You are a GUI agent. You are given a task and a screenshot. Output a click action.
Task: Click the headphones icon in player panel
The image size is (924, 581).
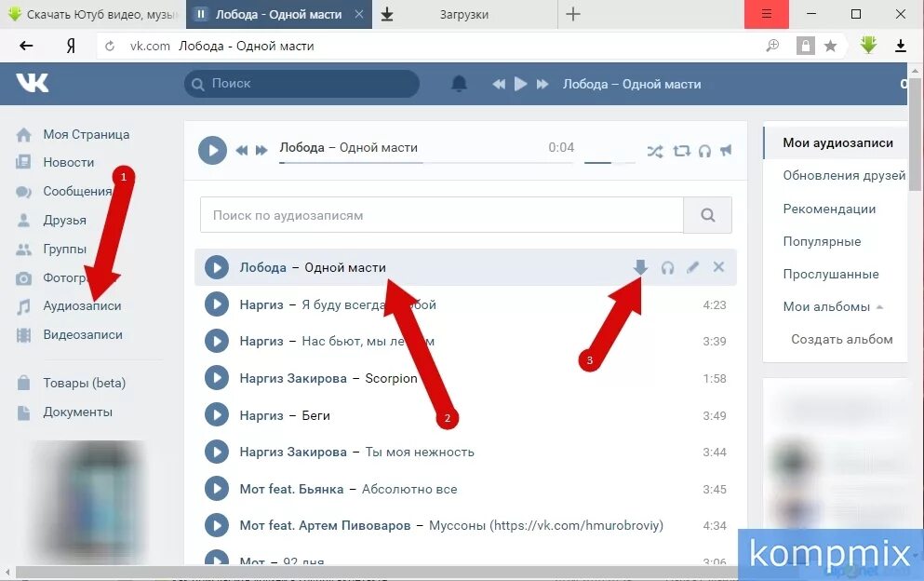pyautogui.click(x=704, y=151)
